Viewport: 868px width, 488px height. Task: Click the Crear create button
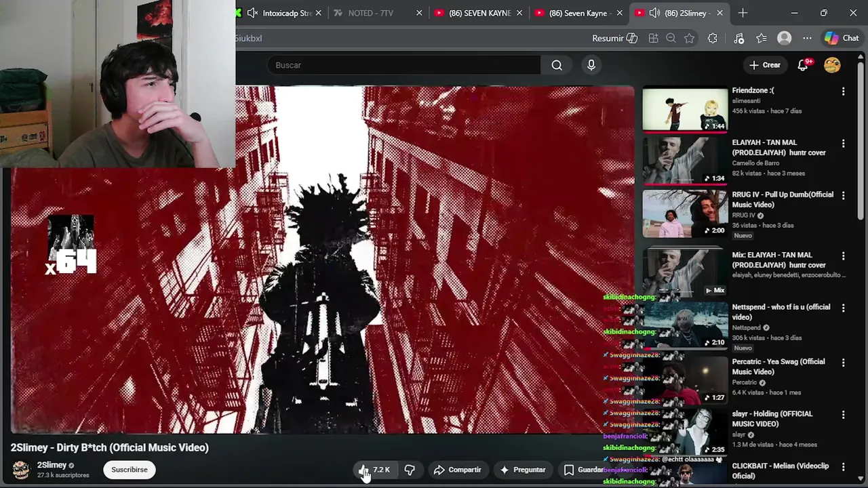765,65
